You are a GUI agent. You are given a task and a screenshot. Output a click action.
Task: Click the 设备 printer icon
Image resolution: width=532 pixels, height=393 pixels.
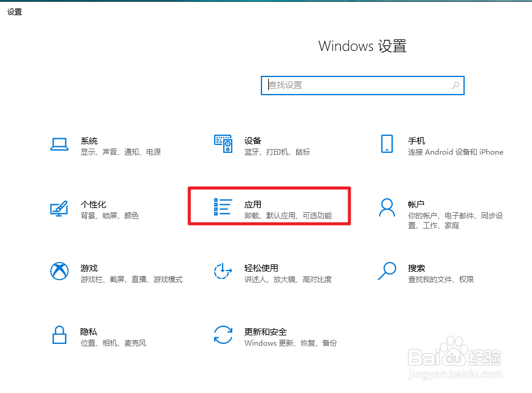pyautogui.click(x=223, y=144)
